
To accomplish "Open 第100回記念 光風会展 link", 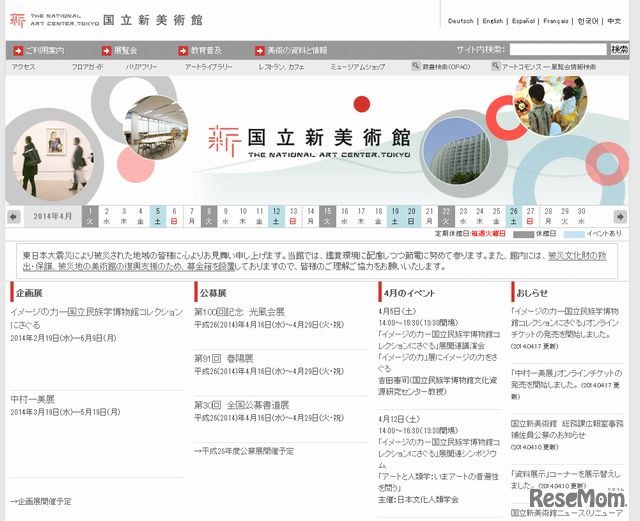I will [240, 312].
